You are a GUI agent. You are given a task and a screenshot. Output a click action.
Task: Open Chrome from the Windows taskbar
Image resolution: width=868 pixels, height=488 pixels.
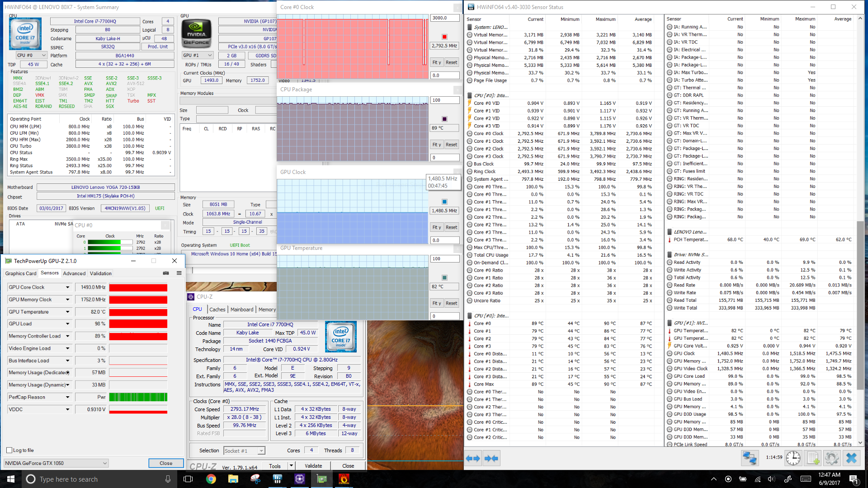point(211,479)
